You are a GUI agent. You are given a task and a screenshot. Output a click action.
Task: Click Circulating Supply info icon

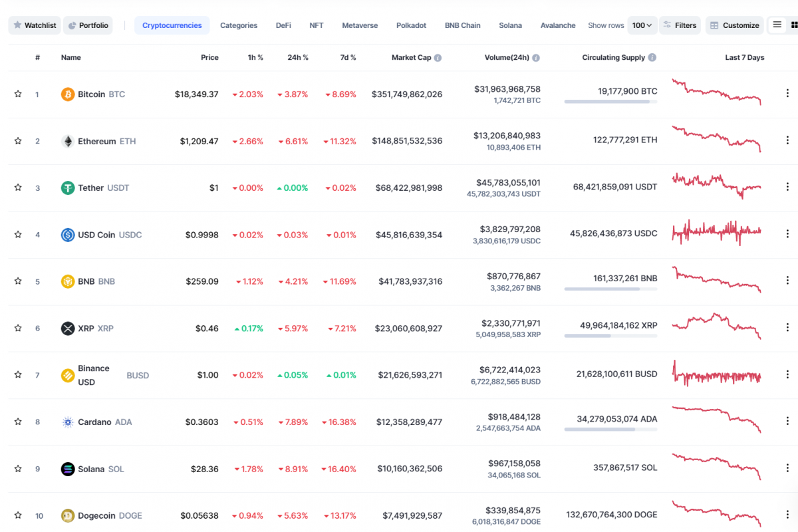click(x=652, y=58)
